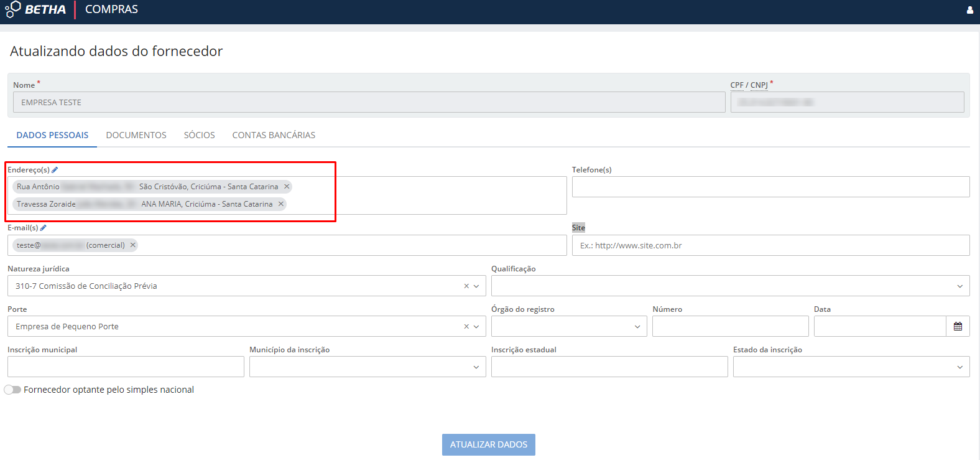Switch to the Contas Bancárias tab
Screen dimensions: 980x460
(274, 135)
